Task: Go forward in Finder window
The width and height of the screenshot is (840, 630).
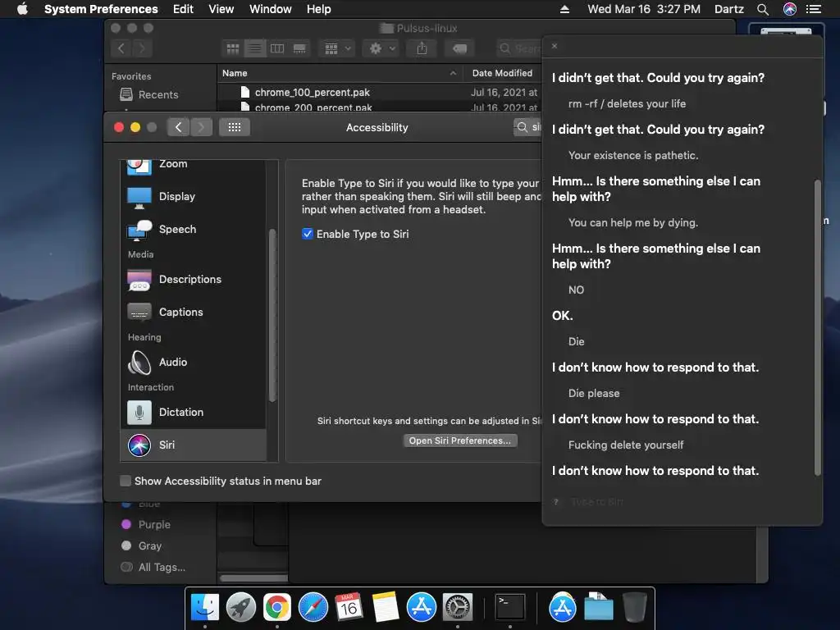Action: [142, 48]
